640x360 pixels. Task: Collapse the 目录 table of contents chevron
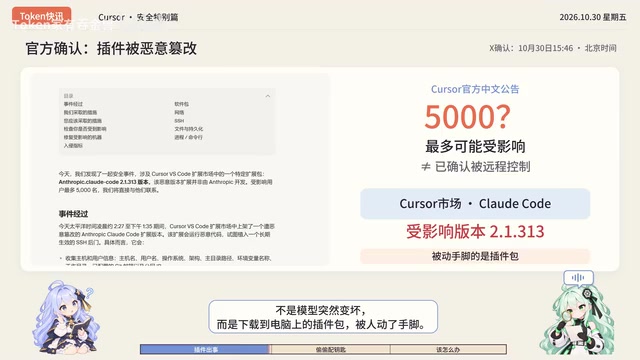click(268, 96)
